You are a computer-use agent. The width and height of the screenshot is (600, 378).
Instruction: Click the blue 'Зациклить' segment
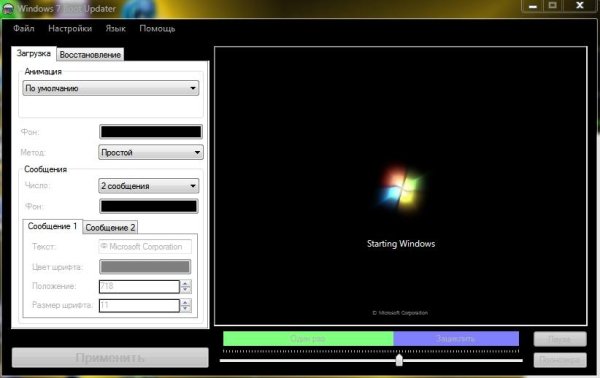click(x=456, y=339)
